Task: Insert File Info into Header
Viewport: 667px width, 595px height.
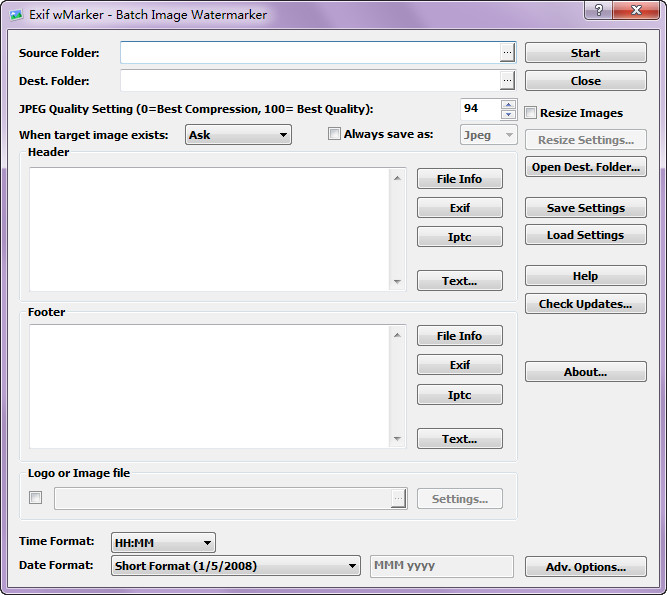Action: 460,179
